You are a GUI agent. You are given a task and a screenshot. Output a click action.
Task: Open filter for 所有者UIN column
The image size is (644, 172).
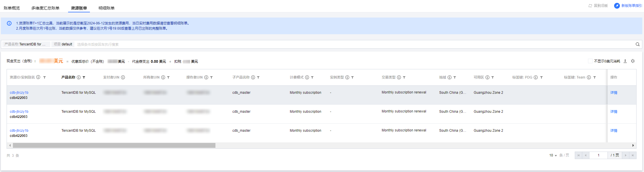click(x=168, y=77)
